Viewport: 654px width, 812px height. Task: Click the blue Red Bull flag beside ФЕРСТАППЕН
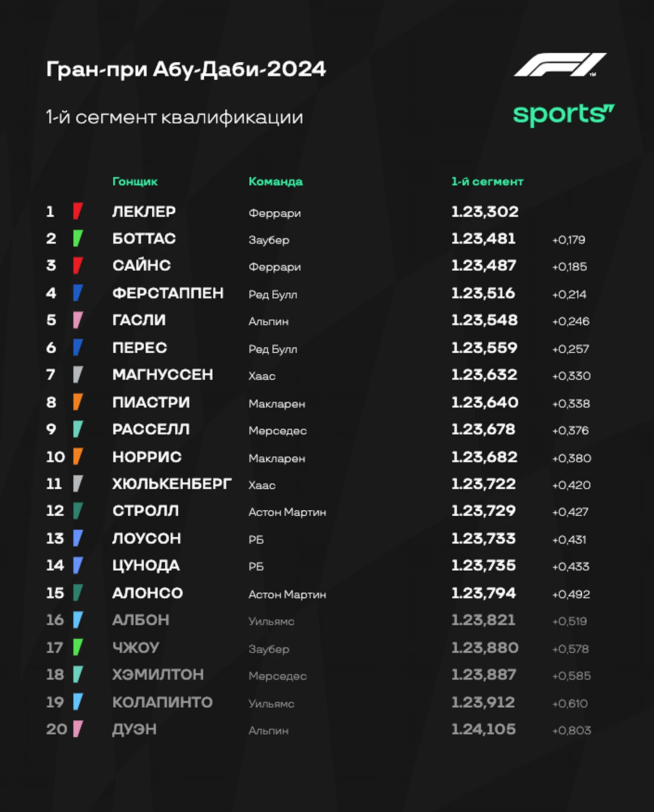pos(78,293)
